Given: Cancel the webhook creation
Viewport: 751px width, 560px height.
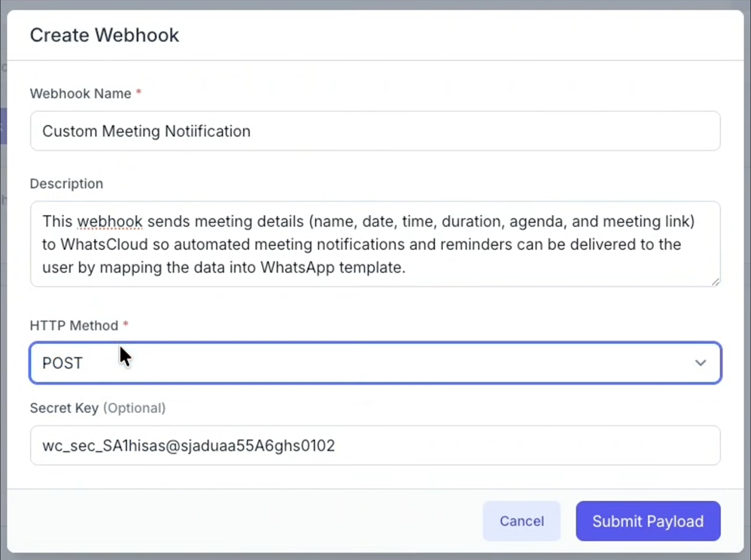Looking at the screenshot, I should tap(521, 521).
